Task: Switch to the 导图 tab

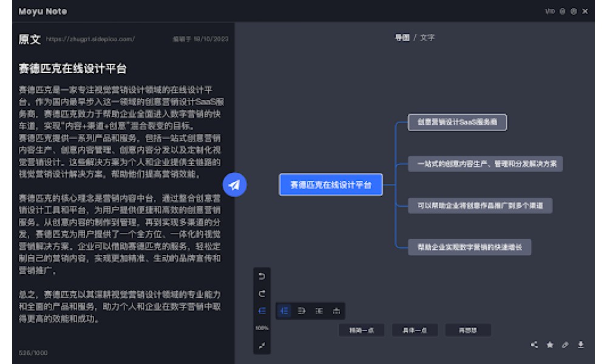Action: tap(402, 38)
